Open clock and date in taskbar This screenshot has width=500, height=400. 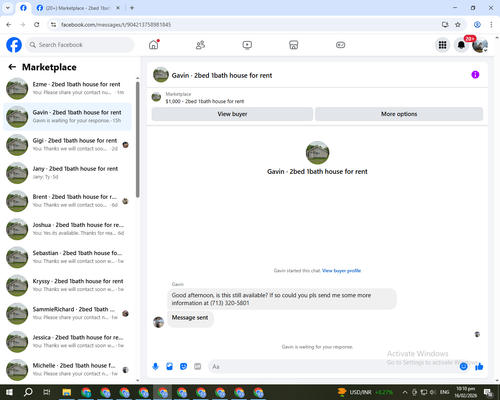pos(465,392)
